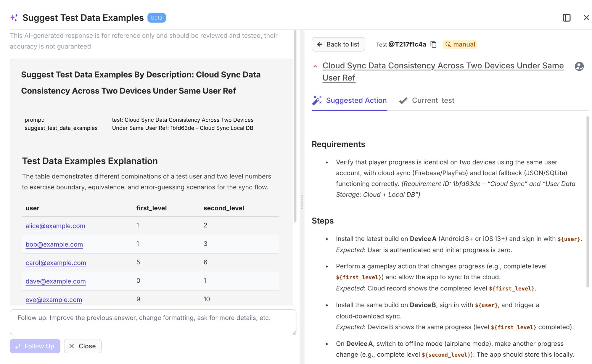This screenshot has width=592, height=364.
Task: Click the beta badge
Action: click(x=157, y=18)
